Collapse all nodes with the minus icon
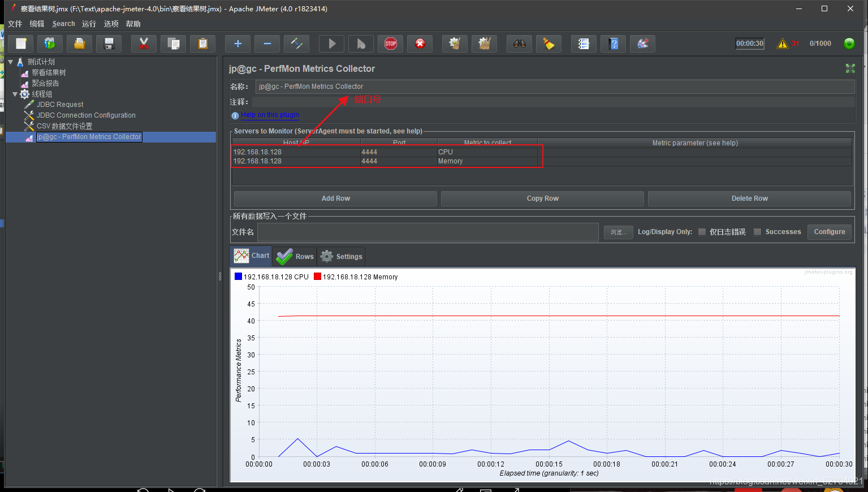Image resolution: width=868 pixels, height=492 pixels. pyautogui.click(x=267, y=44)
